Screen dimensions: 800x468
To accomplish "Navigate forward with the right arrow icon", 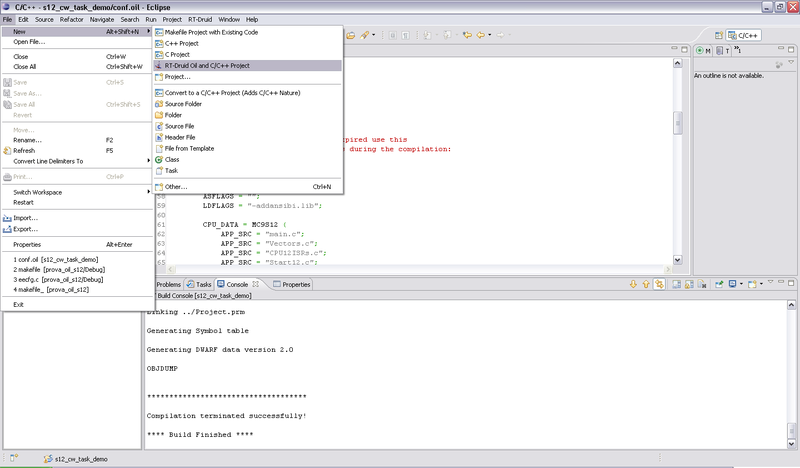I will point(501,35).
